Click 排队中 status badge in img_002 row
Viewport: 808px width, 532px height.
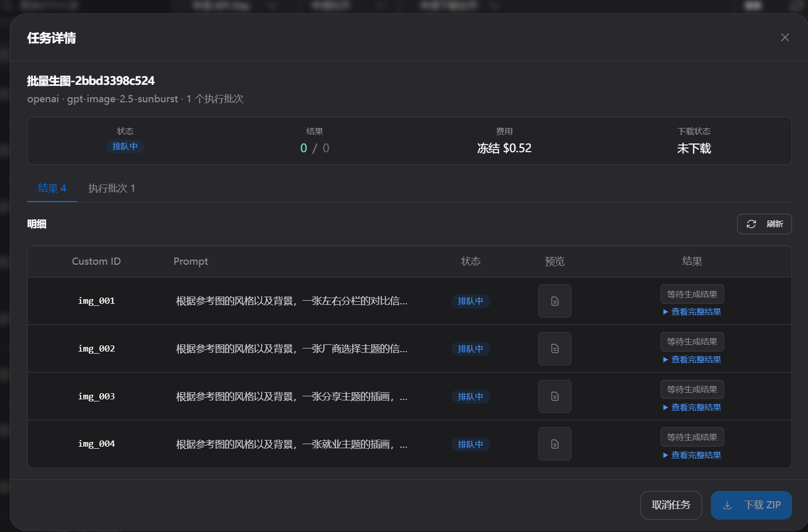(x=471, y=349)
